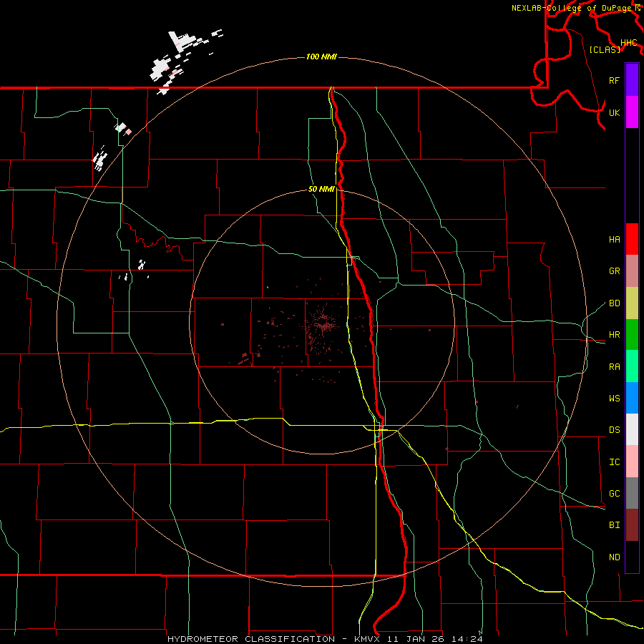
Task: Click the RF purple legend swatch
Action: point(632,79)
